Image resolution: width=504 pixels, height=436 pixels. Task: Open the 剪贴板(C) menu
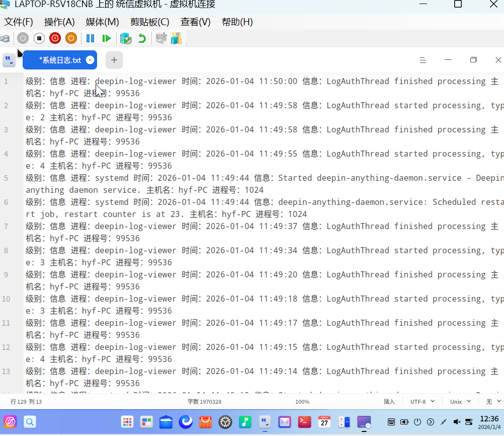pyautogui.click(x=149, y=22)
